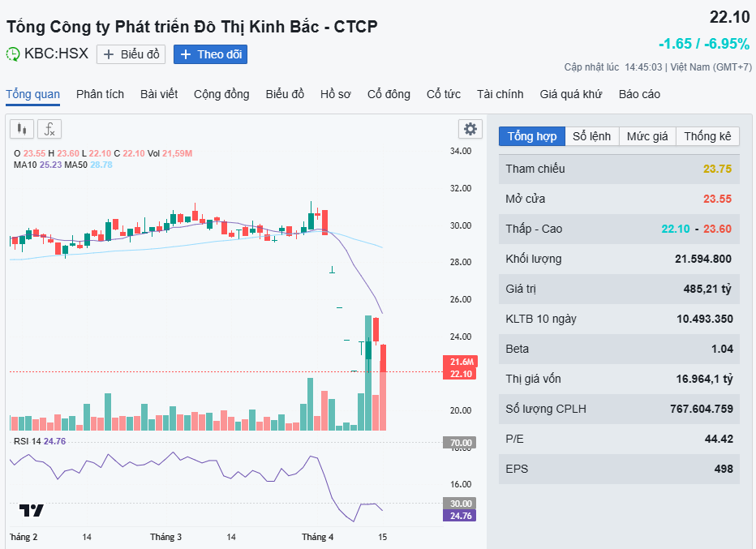The width and height of the screenshot is (756, 549).
Task: Open the Bài viết tab
Action: tap(159, 94)
